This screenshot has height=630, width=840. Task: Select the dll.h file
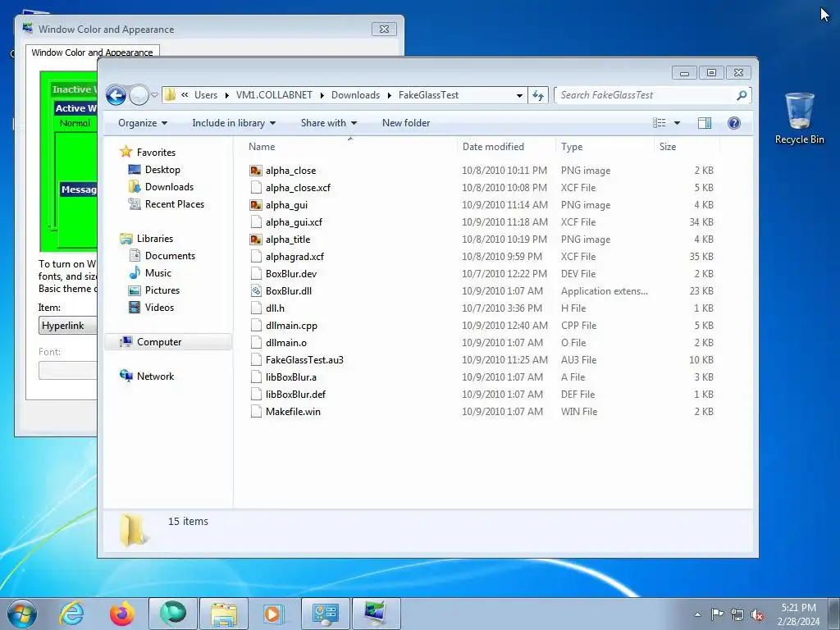pyautogui.click(x=275, y=308)
